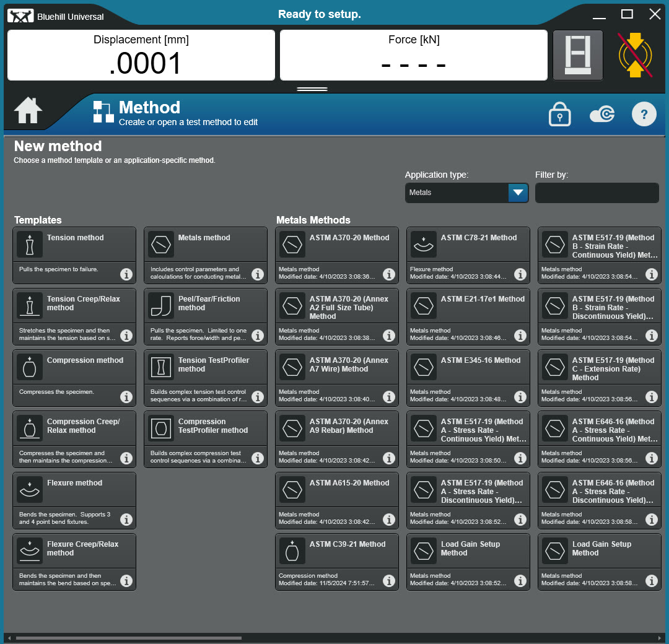669x644 pixels.
Task: Choose the Peel/Tear/Friction method template
Action: point(206,317)
